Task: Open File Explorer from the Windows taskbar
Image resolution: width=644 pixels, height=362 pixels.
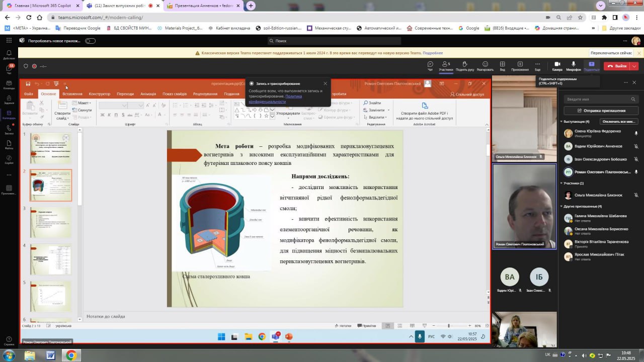Action: coord(30,355)
